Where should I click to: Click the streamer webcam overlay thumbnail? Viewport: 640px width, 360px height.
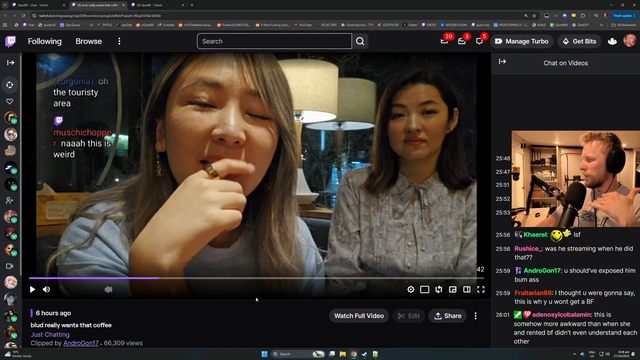pos(576,179)
